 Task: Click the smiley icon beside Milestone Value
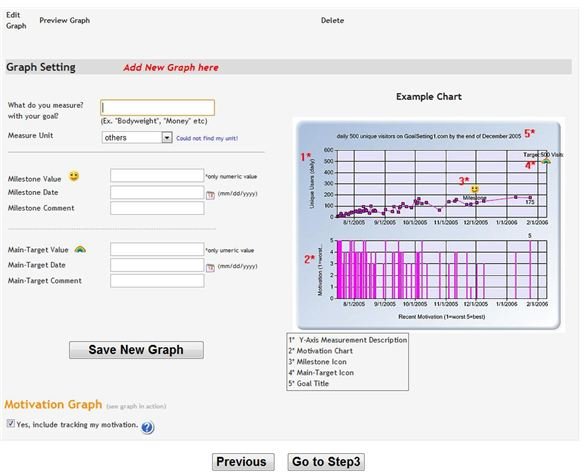pyautogui.click(x=74, y=176)
